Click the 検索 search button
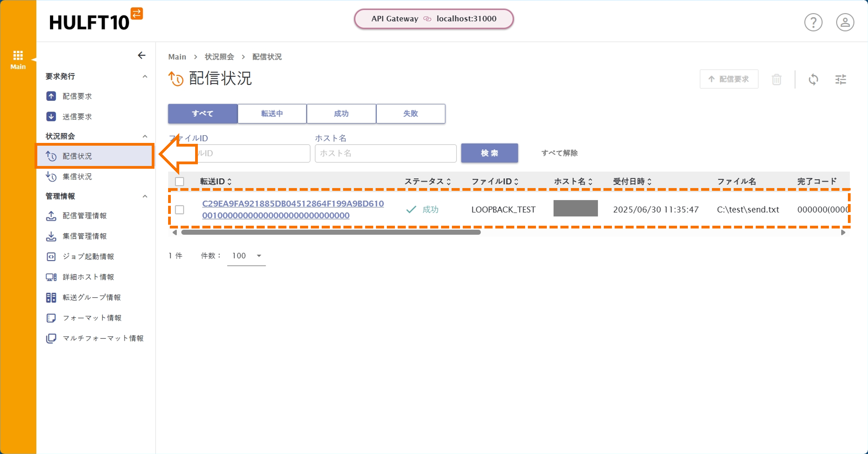Image resolution: width=868 pixels, height=454 pixels. click(x=489, y=153)
